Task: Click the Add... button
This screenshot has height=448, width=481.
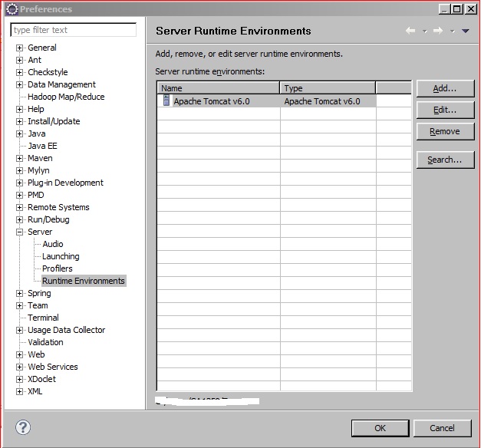Action: [x=445, y=88]
